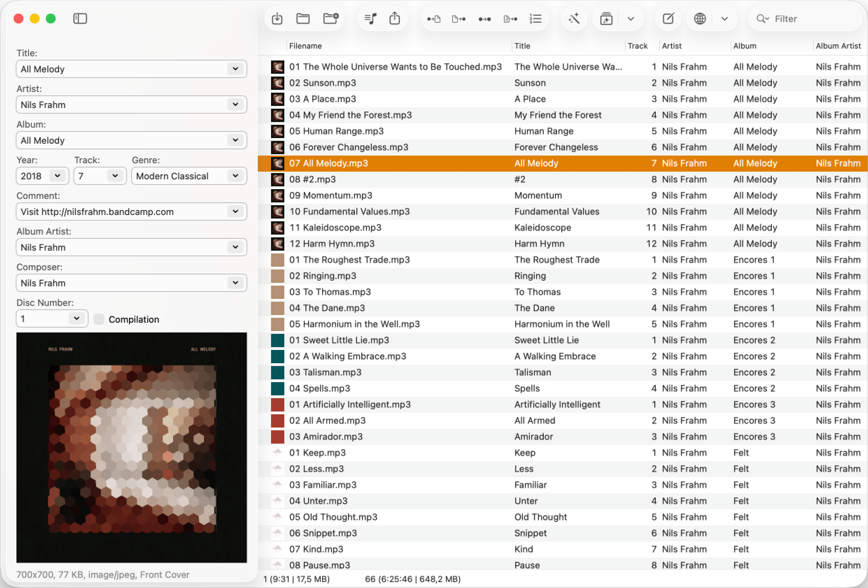Open the Year dropdown arrow
This screenshot has width=868, height=588.
pos(57,176)
